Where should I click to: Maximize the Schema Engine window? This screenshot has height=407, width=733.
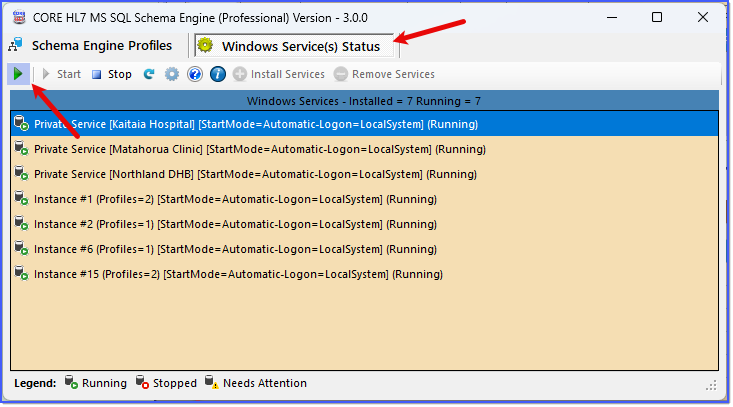pos(657,17)
